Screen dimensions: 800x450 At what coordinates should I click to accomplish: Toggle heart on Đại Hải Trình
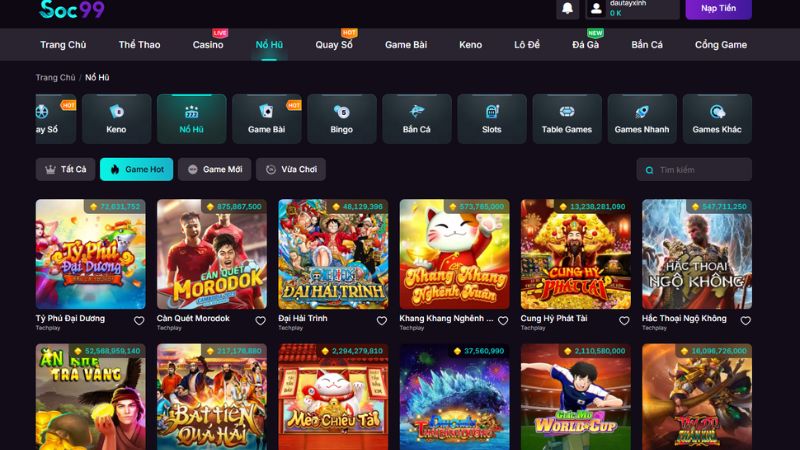[x=382, y=321]
